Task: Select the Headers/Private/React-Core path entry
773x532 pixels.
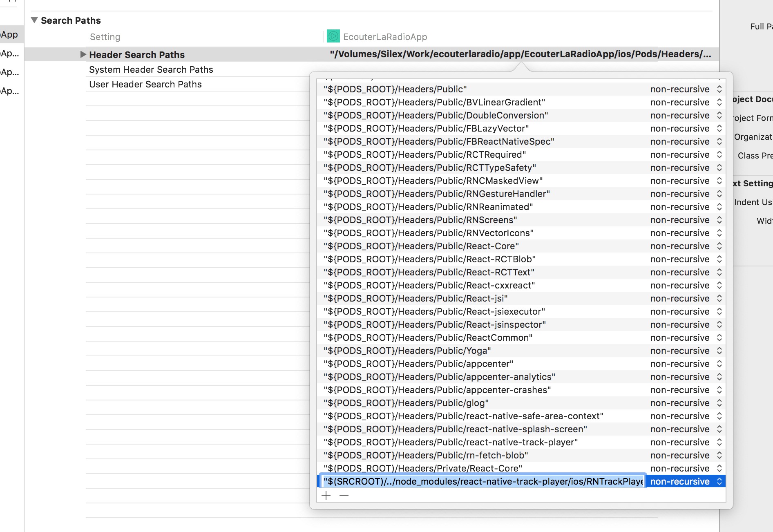Action: pos(422,468)
